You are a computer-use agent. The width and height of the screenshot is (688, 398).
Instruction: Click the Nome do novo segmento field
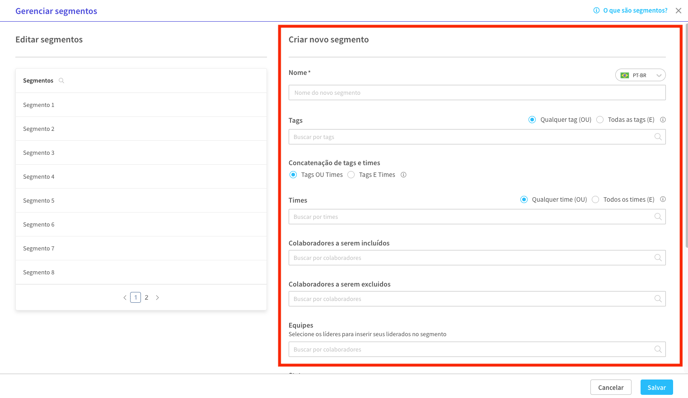(477, 93)
